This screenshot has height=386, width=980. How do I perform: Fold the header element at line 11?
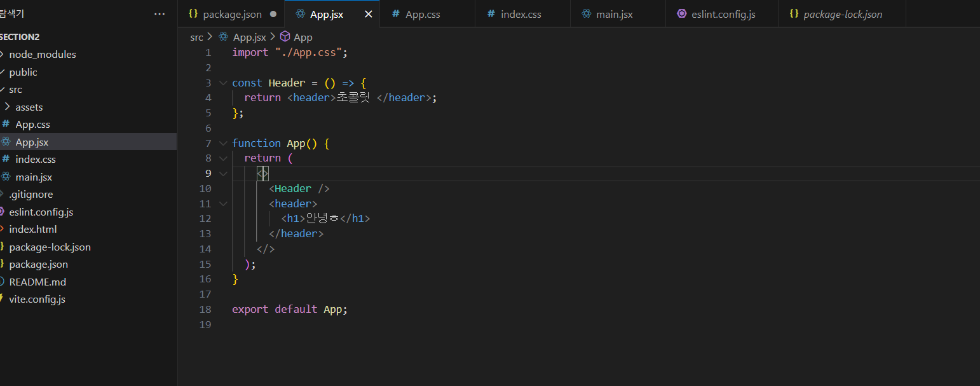222,203
